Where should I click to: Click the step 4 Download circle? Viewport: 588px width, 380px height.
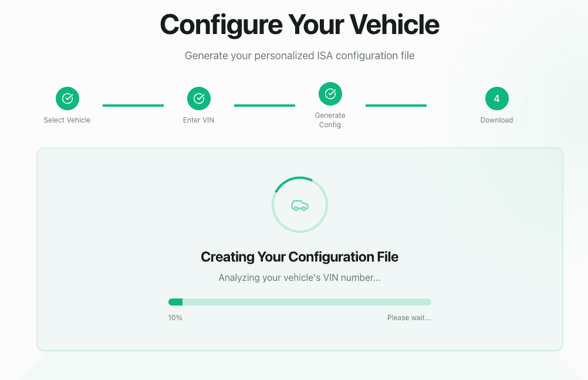497,99
